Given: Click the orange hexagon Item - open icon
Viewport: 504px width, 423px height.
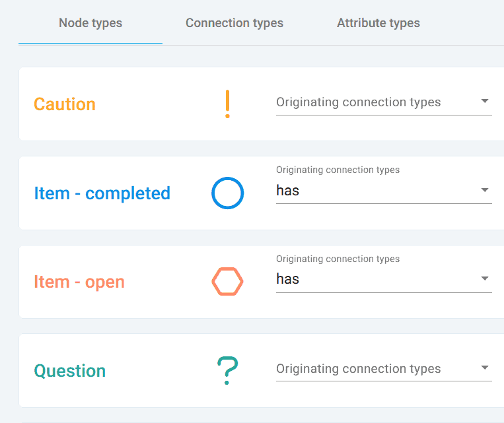Looking at the screenshot, I should click(228, 281).
